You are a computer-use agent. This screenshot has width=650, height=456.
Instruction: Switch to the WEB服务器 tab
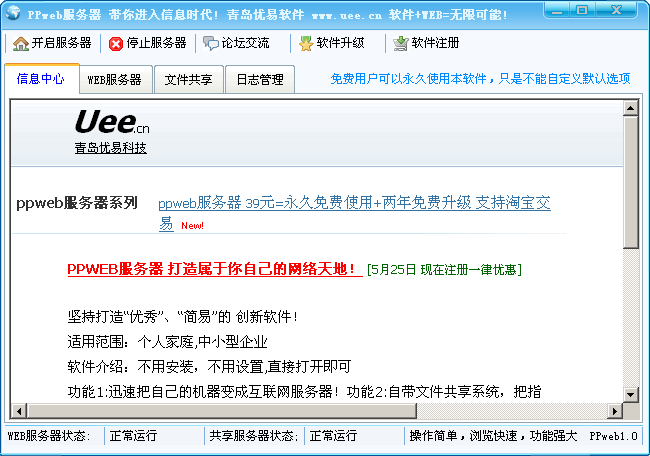pyautogui.click(x=116, y=80)
